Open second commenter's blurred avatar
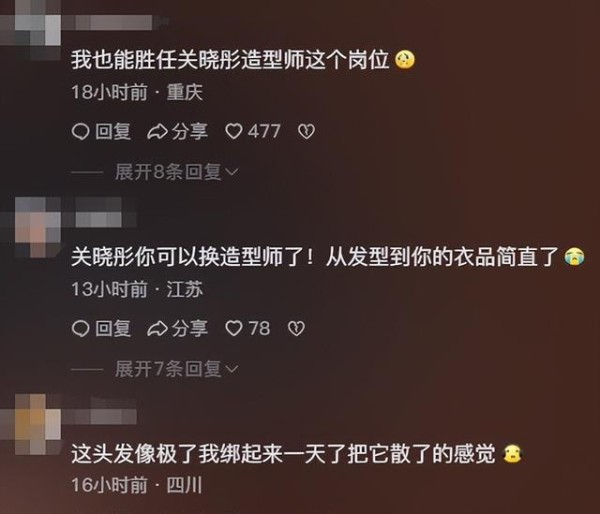Viewport: 600px width, 514px height. [x=36, y=227]
